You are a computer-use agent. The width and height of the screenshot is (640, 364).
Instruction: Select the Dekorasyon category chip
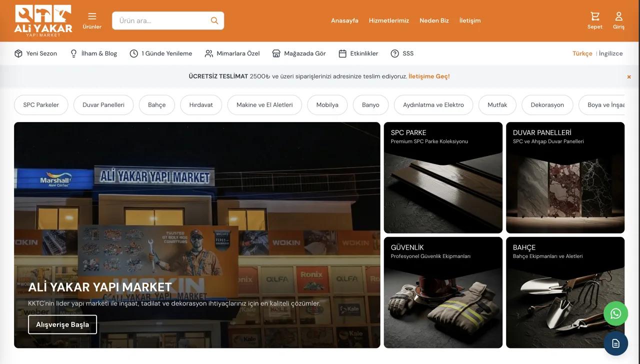click(x=547, y=105)
